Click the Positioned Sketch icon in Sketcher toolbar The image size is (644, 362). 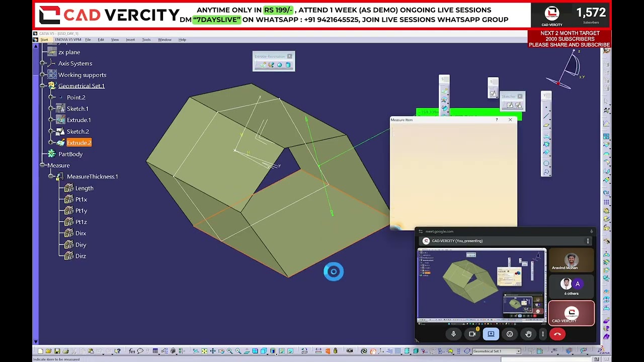[519, 105]
